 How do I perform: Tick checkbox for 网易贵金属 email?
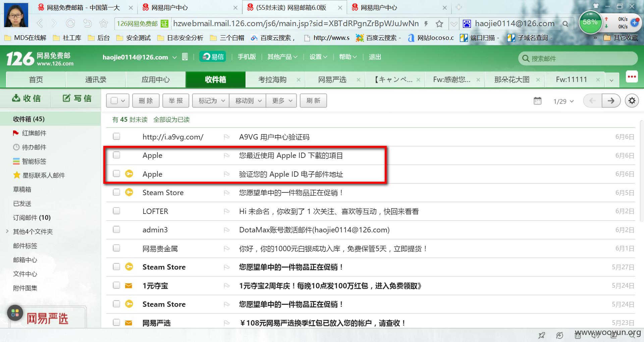pyautogui.click(x=116, y=248)
